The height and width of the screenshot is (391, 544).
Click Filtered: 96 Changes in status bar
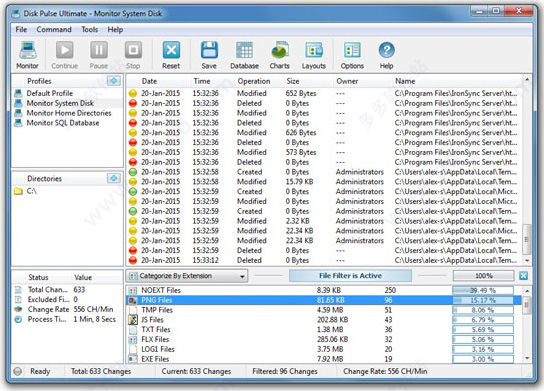pos(285,371)
